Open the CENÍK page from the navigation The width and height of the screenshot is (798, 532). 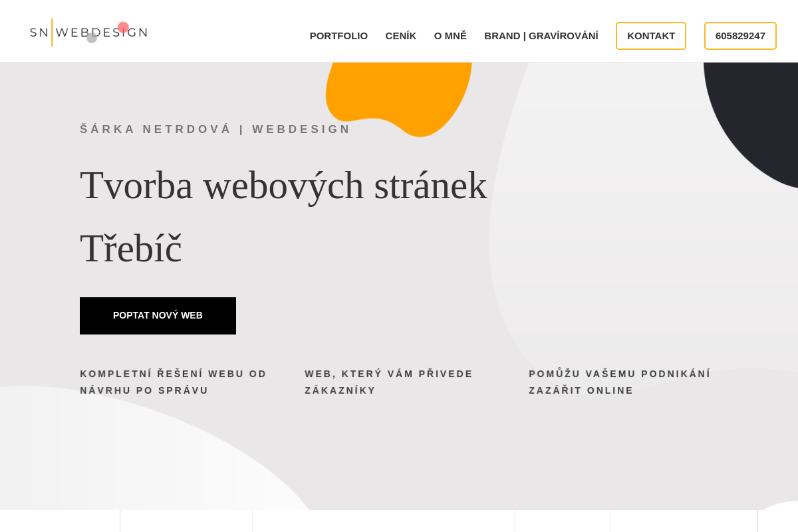(401, 36)
